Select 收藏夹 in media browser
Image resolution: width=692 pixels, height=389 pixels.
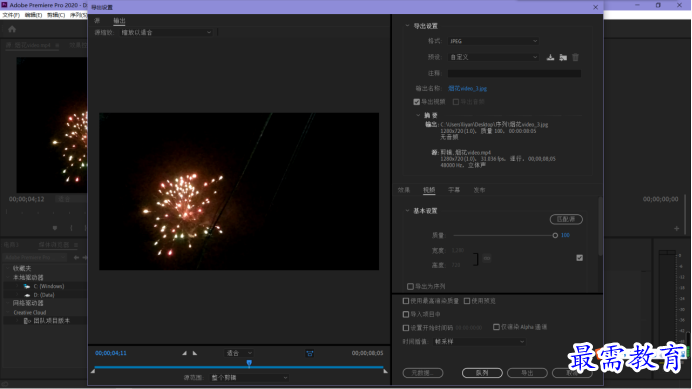coord(22,268)
